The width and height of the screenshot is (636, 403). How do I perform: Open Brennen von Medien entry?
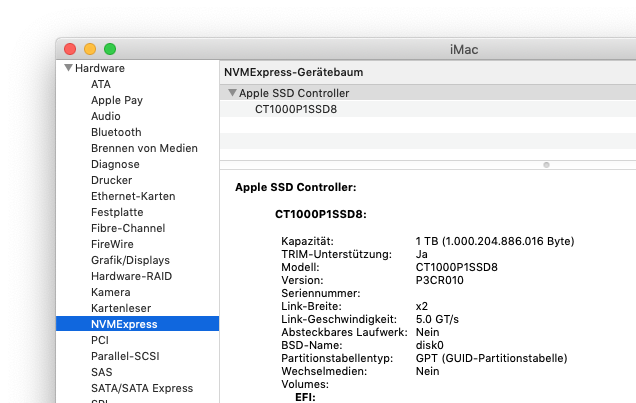click(144, 148)
